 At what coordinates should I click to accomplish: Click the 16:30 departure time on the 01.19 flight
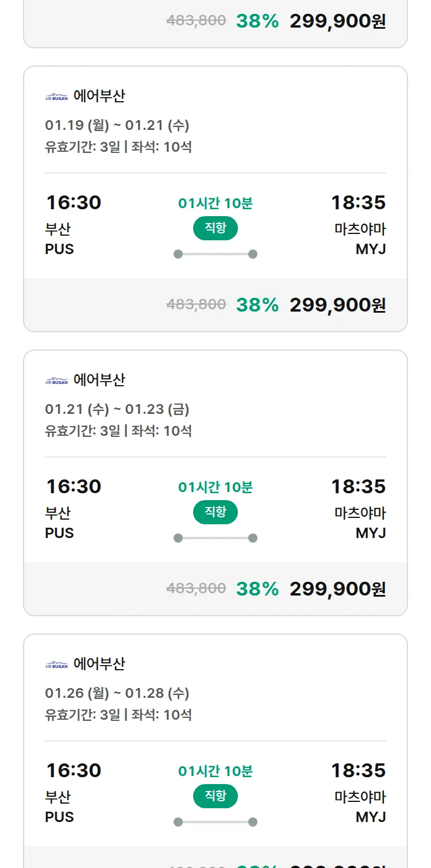(x=74, y=202)
